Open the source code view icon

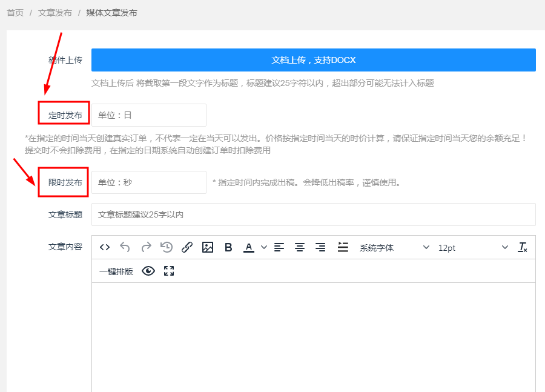pyautogui.click(x=105, y=247)
